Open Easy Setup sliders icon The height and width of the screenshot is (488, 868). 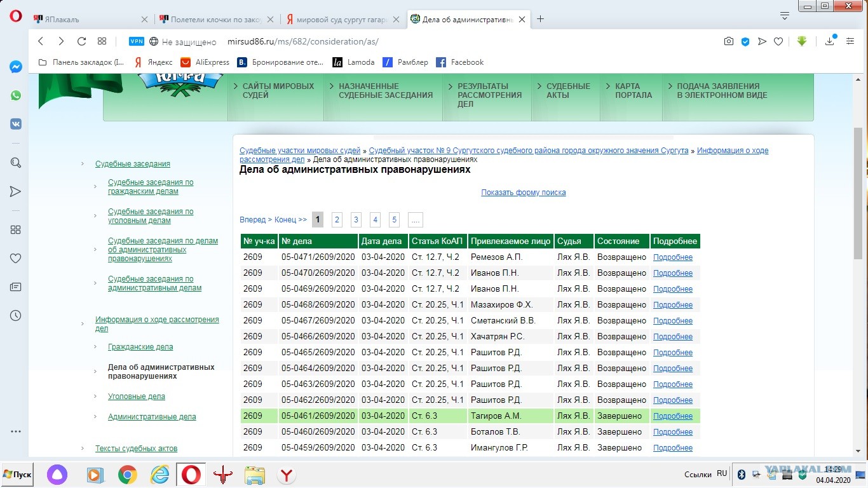[850, 41]
